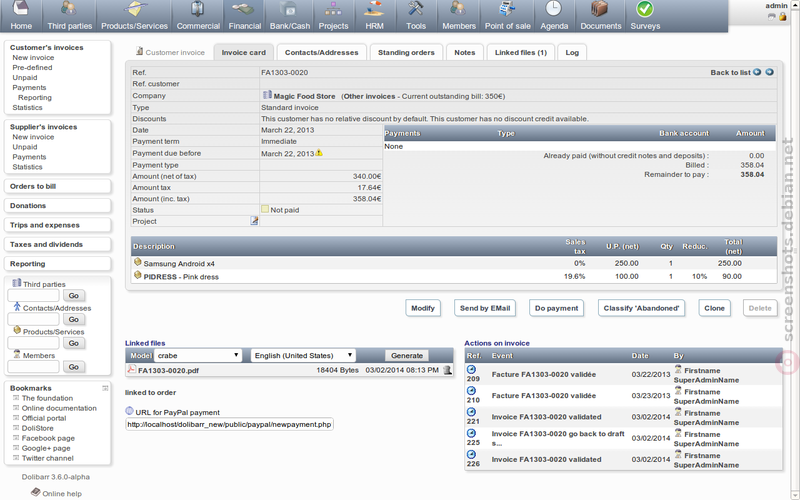Focus the Members search field
The height and width of the screenshot is (500, 800).
34,367
